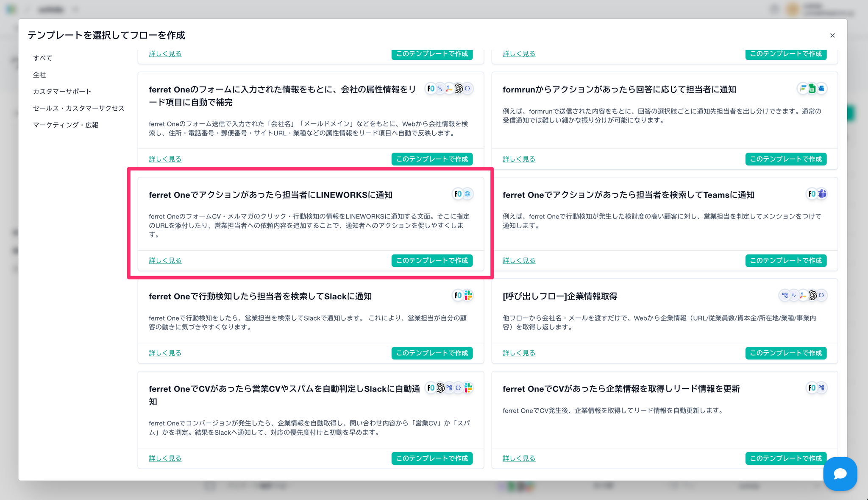Click the Microsoft Teams icon on Teams template

[x=822, y=194]
